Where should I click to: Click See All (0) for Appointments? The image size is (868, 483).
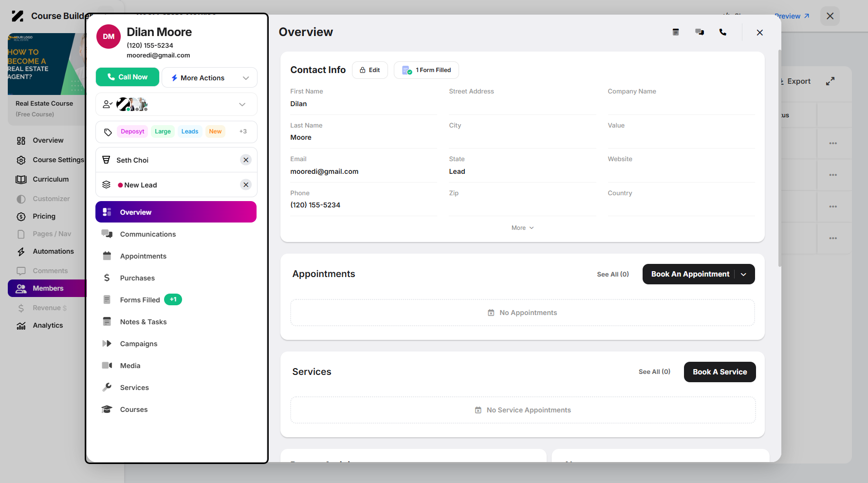click(613, 274)
